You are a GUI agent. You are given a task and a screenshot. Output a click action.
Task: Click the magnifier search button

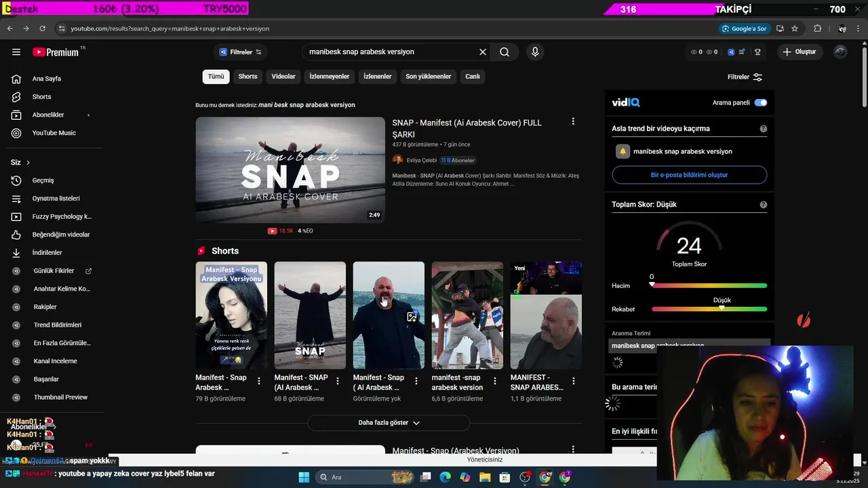pyautogui.click(x=505, y=52)
